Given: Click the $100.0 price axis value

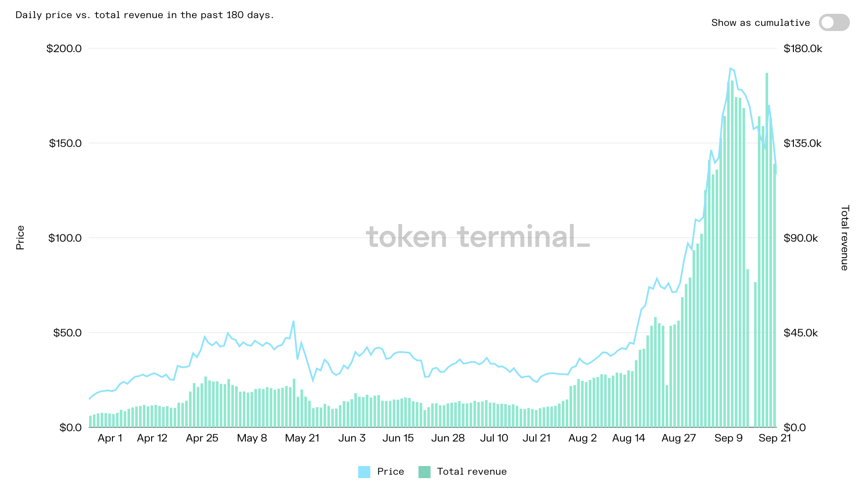Looking at the screenshot, I should 65,238.
